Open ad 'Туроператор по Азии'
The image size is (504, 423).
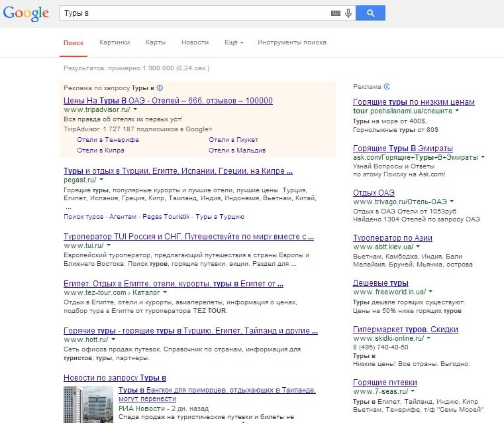coord(393,238)
